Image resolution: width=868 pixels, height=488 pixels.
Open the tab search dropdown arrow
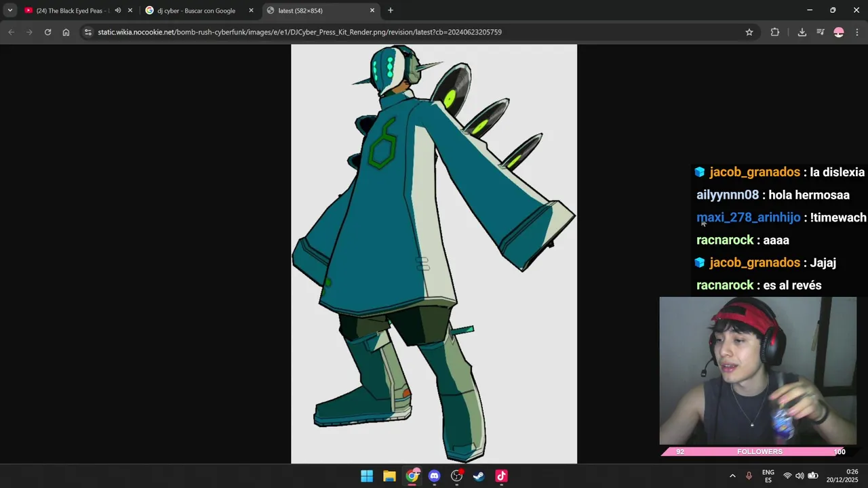pos(9,10)
